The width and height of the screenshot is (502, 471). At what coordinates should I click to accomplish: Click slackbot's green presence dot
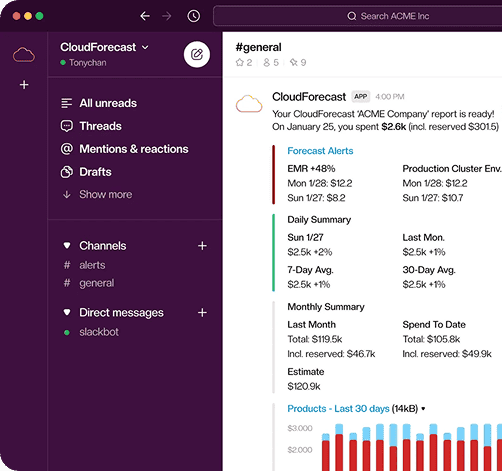point(67,332)
